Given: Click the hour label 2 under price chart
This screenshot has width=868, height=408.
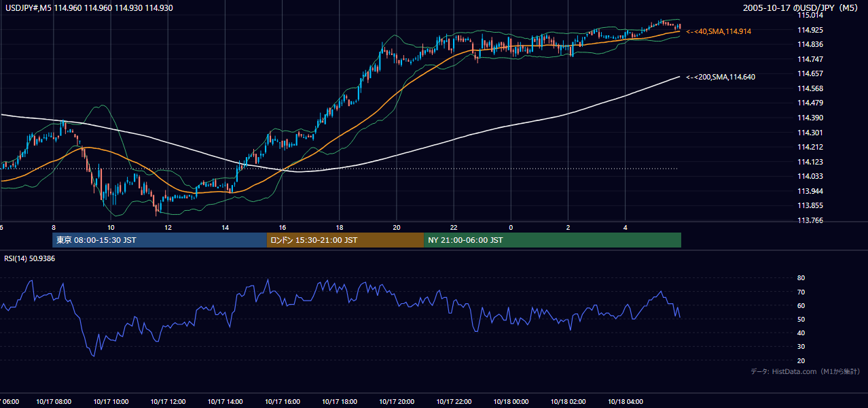Looking at the screenshot, I should pos(568,227).
